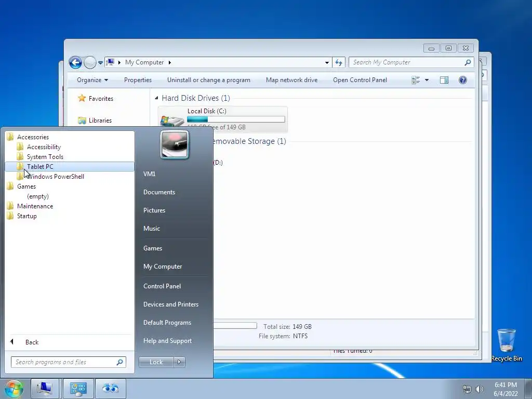This screenshot has height=399, width=532.
Task: Refresh the My Computer view
Action: [339, 62]
